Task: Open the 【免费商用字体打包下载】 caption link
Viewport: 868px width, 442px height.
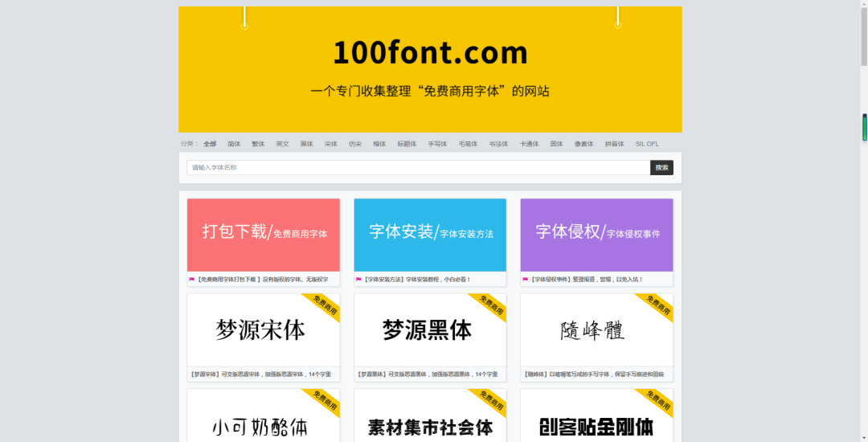Action: coord(262,280)
